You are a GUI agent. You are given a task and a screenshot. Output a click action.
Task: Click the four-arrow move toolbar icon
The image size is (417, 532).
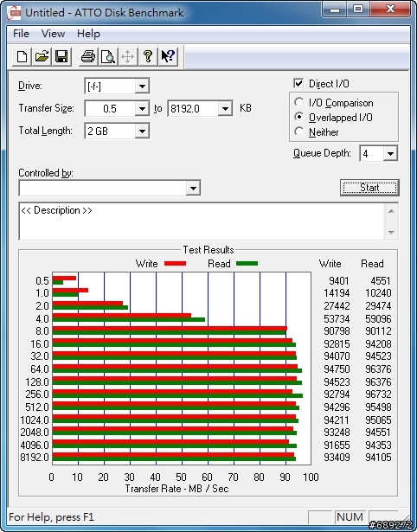127,56
